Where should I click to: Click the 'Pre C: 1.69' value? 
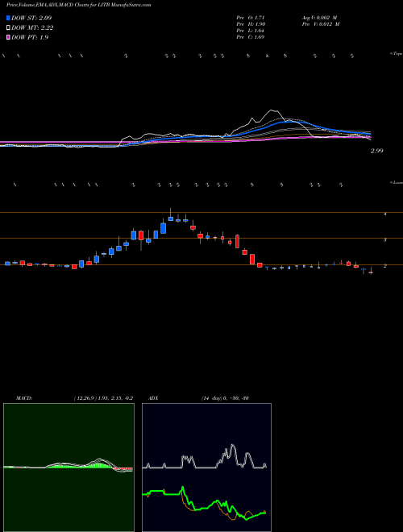tap(251, 37)
